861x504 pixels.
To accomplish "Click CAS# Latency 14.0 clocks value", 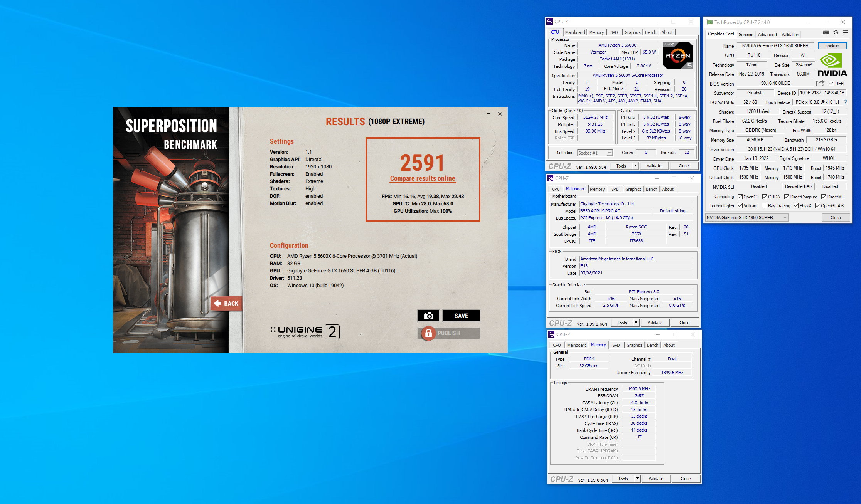I will tap(639, 403).
